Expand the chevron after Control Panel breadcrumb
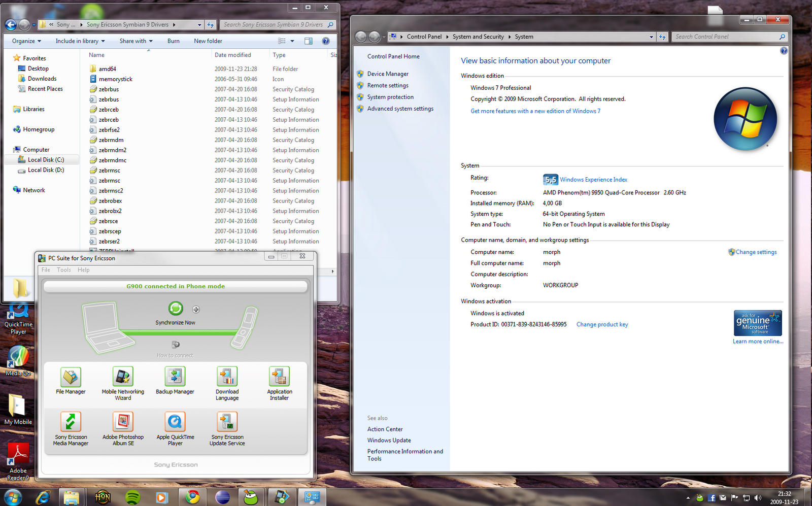Viewport: 812px width, 506px height. [447, 37]
